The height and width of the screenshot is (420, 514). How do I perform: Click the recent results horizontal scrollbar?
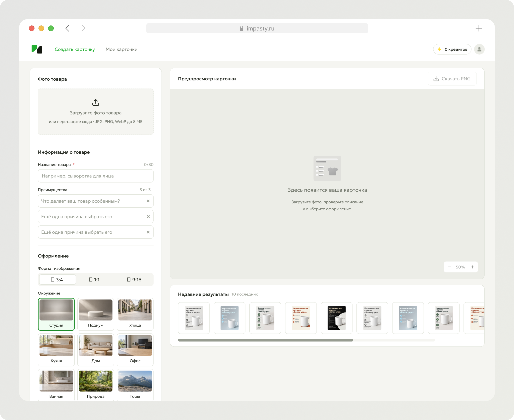pos(265,340)
